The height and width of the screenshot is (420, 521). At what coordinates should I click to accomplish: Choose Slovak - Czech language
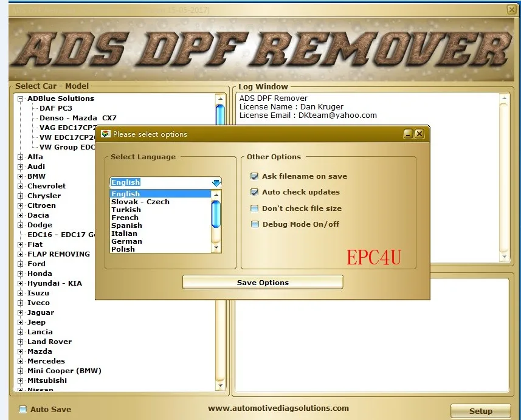tap(160, 202)
